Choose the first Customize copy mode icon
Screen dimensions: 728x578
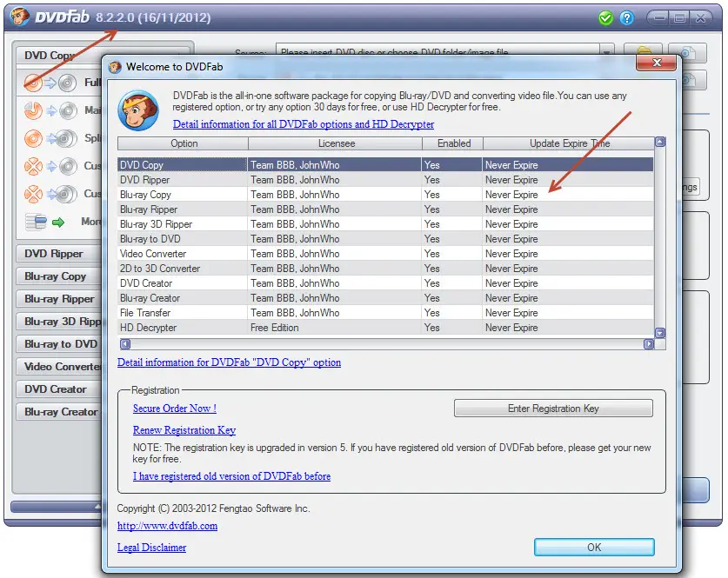click(50, 166)
